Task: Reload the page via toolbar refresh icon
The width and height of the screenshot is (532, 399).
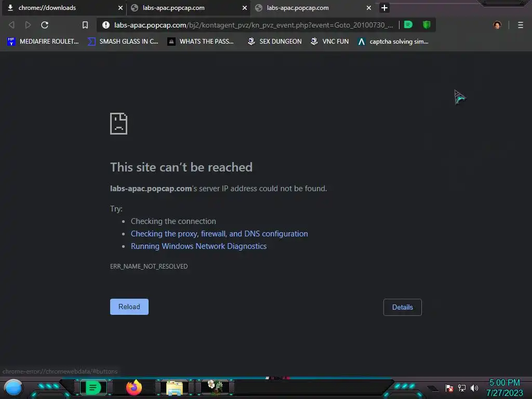Action: (45, 25)
